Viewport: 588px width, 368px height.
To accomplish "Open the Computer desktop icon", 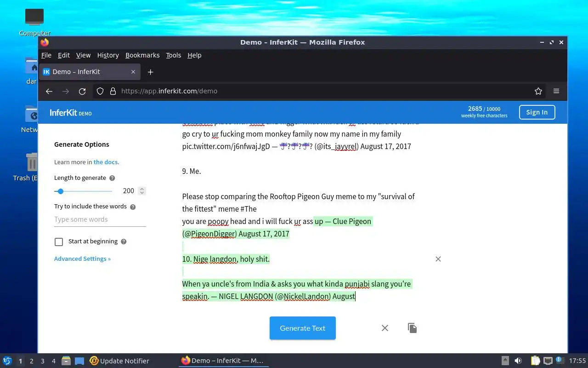I will (34, 22).
